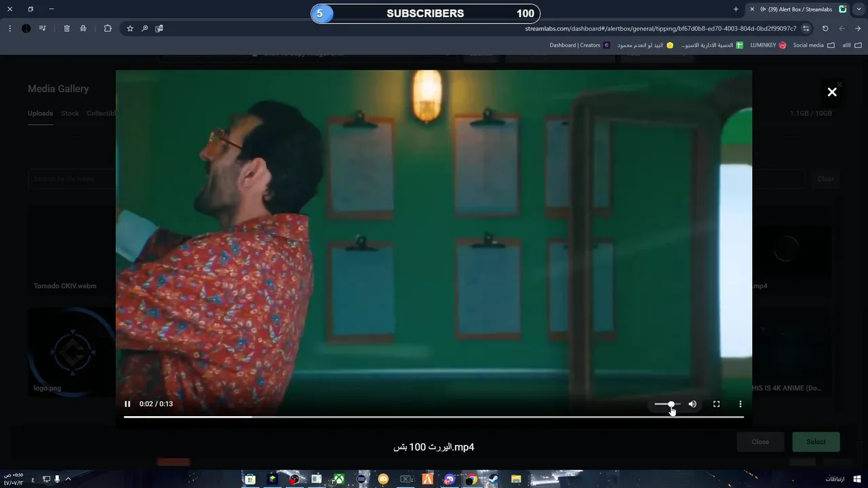The height and width of the screenshot is (488, 868).
Task: Click the Select button in Media Gallery
Action: [816, 442]
